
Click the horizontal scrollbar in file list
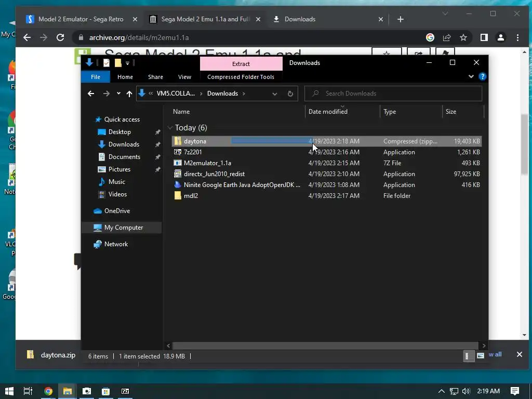pyautogui.click(x=326, y=345)
